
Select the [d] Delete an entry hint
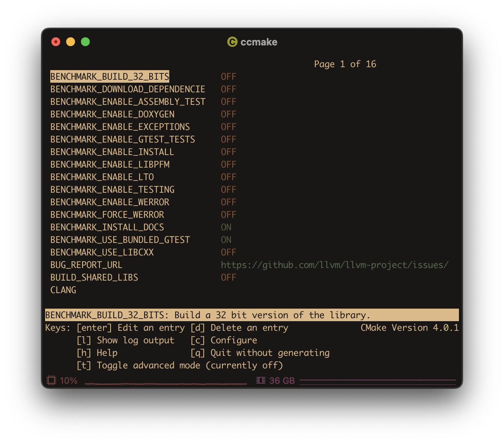239,328
